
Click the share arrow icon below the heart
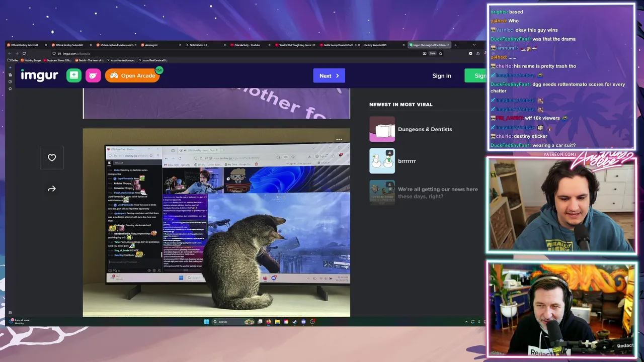pos(52,189)
